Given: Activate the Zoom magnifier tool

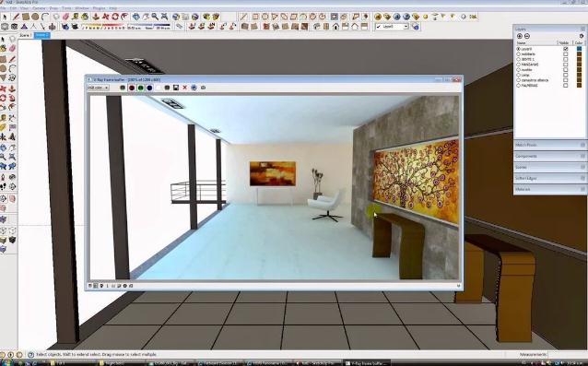Looking at the screenshot, I should point(155,17).
